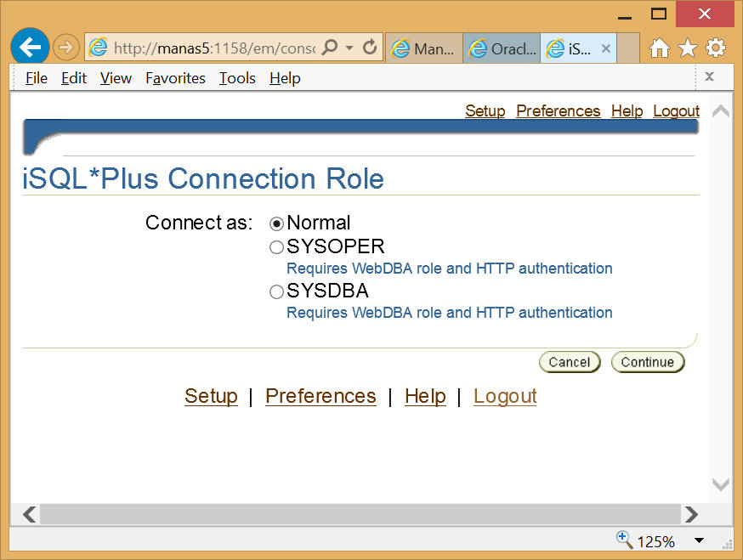Click the Continue button
The height and width of the screenshot is (560, 743).
[x=648, y=362]
